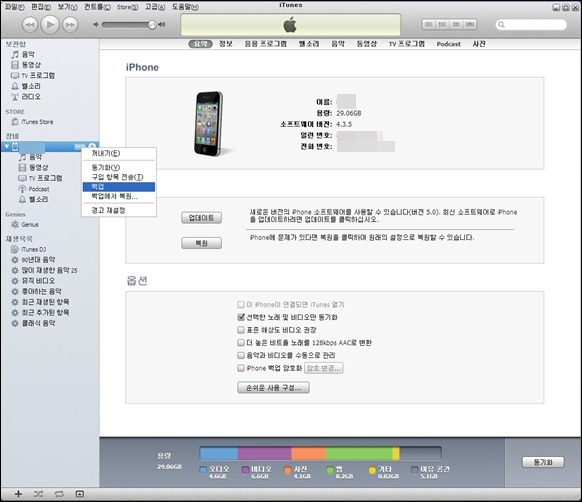Toggle shuffle icon in the bottom bar
The width and height of the screenshot is (582, 502).
pyautogui.click(x=38, y=494)
